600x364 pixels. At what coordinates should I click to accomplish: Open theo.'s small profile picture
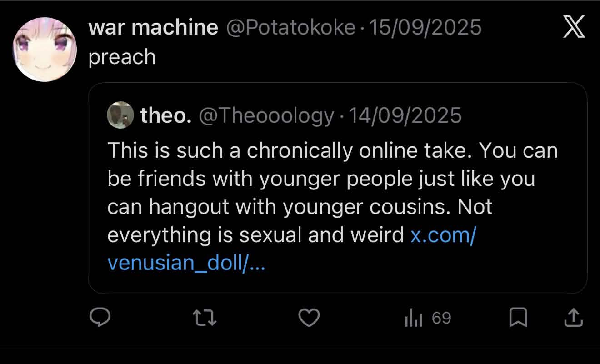120,115
